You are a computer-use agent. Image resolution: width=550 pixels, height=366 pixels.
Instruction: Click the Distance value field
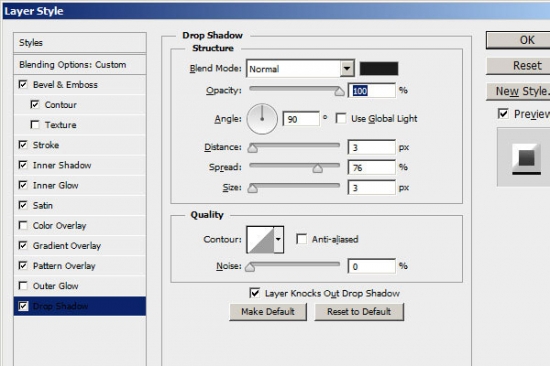coord(372,147)
